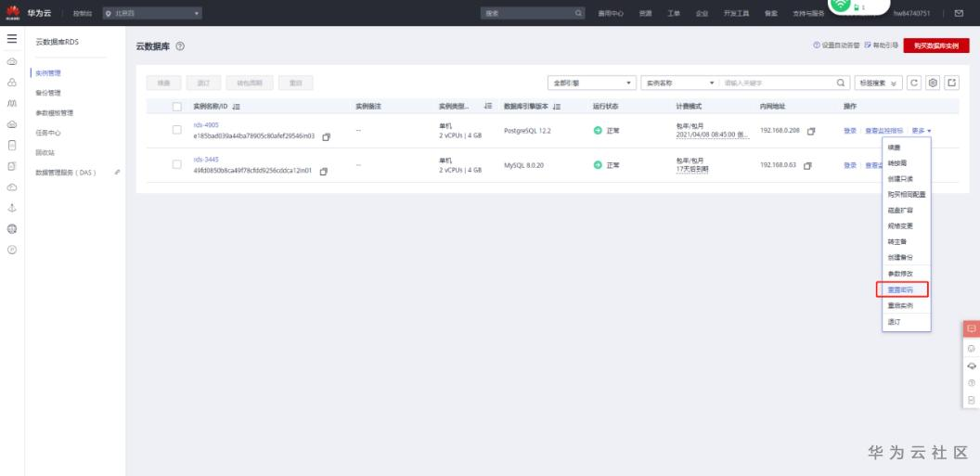Screen dimensions: 980x476
Task: Choose 磁盘扩容 from the More menu
Action: [898, 211]
